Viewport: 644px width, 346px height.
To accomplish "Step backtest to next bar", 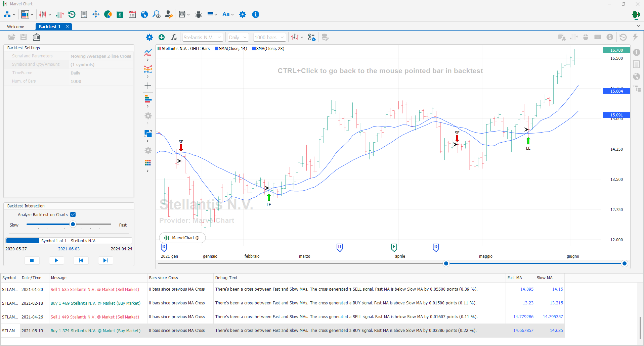I will pos(105,260).
